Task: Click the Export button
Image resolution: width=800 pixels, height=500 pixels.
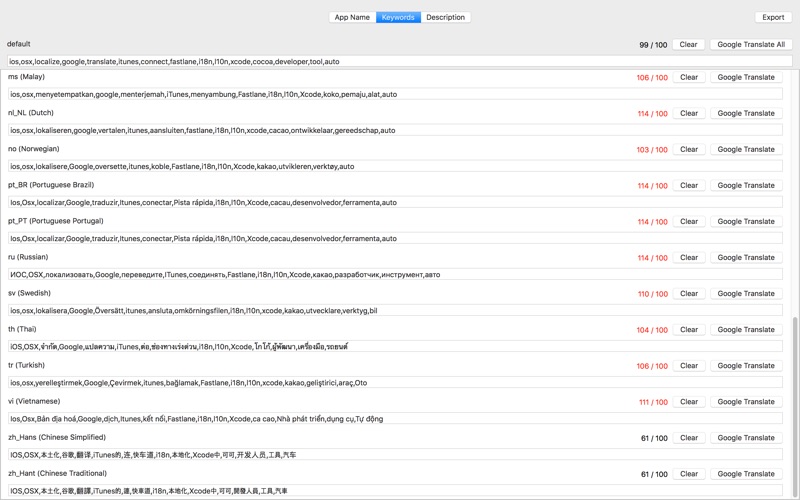Action: pyautogui.click(x=773, y=17)
